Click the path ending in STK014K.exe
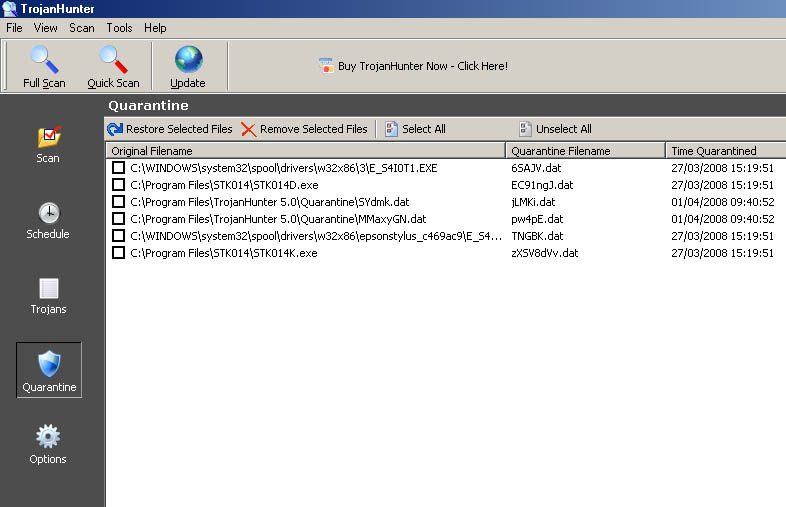Screen dimensions: 786x507 224,253
